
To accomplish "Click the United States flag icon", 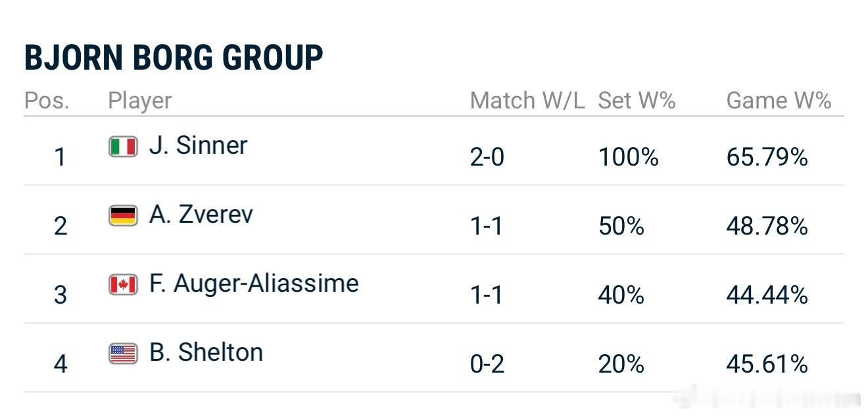I will coord(123,354).
